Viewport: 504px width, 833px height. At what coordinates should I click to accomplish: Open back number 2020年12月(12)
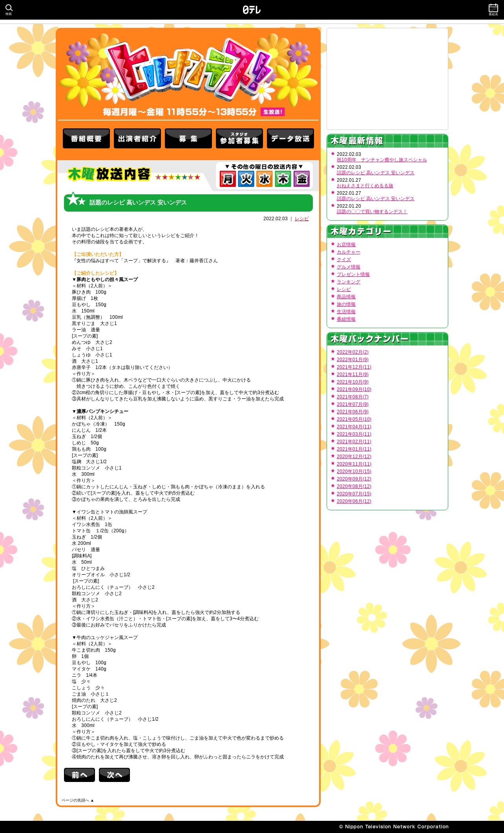[354, 457]
